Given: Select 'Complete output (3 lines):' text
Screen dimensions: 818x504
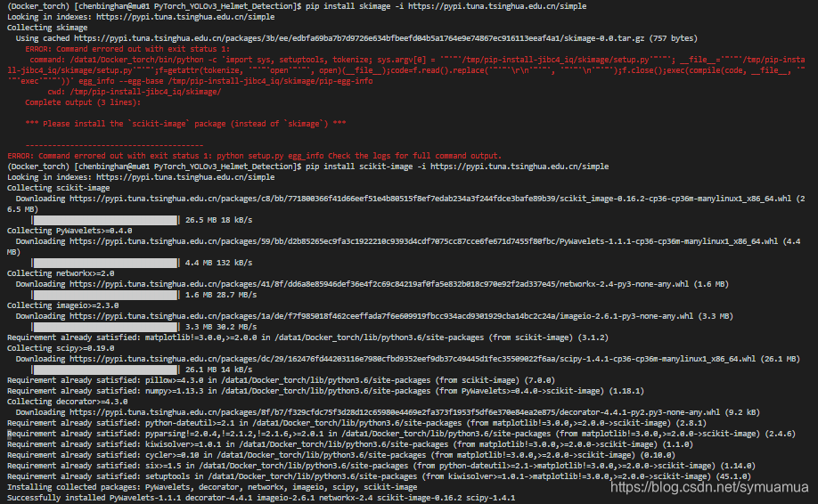Looking at the screenshot, I should tap(83, 102).
